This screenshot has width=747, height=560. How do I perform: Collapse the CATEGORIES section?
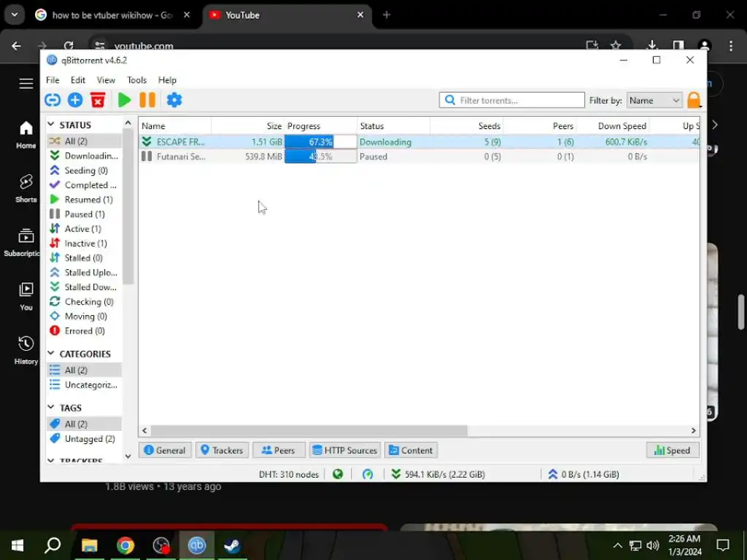click(x=51, y=354)
